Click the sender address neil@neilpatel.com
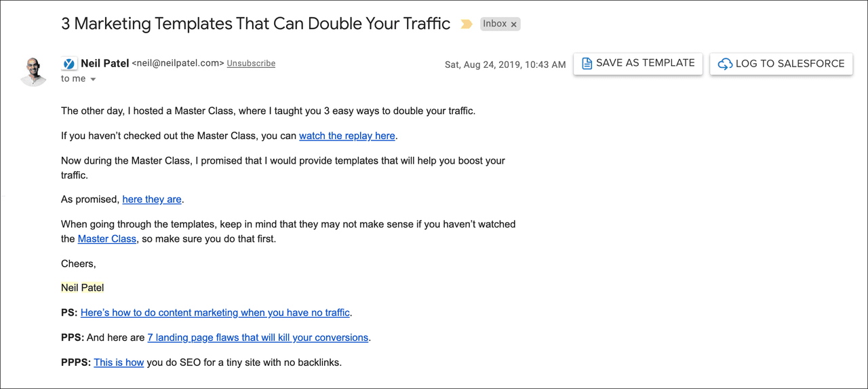 [x=178, y=63]
